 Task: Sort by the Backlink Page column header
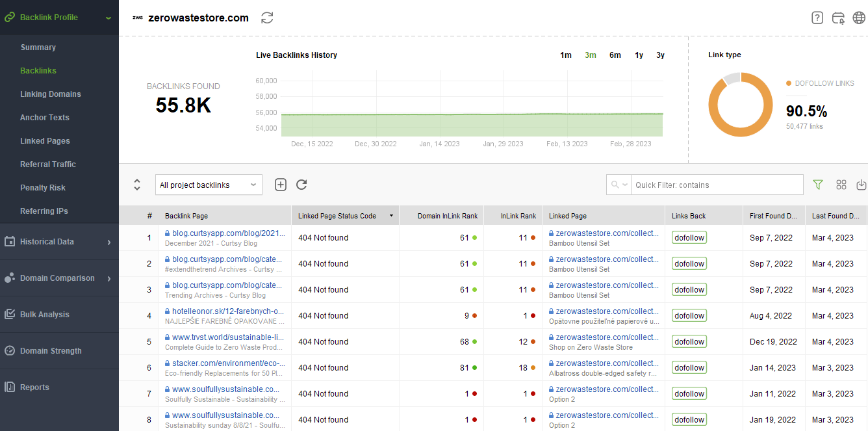click(225, 216)
